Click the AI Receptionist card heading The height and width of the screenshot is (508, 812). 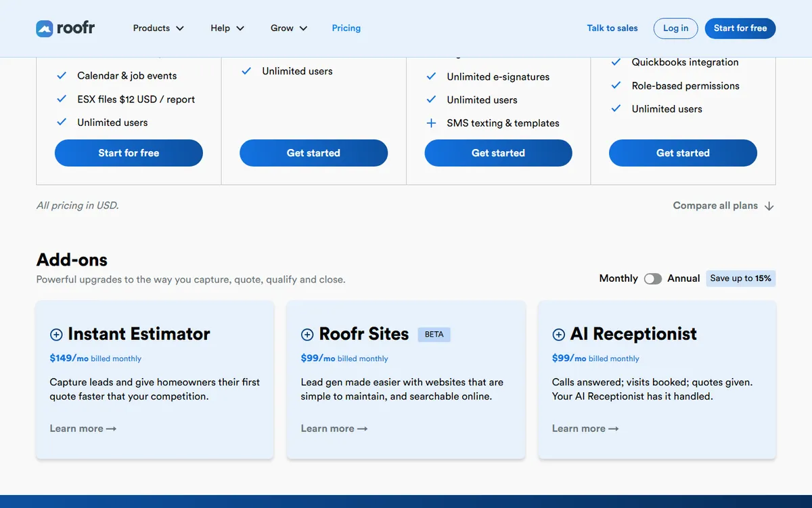click(x=633, y=334)
